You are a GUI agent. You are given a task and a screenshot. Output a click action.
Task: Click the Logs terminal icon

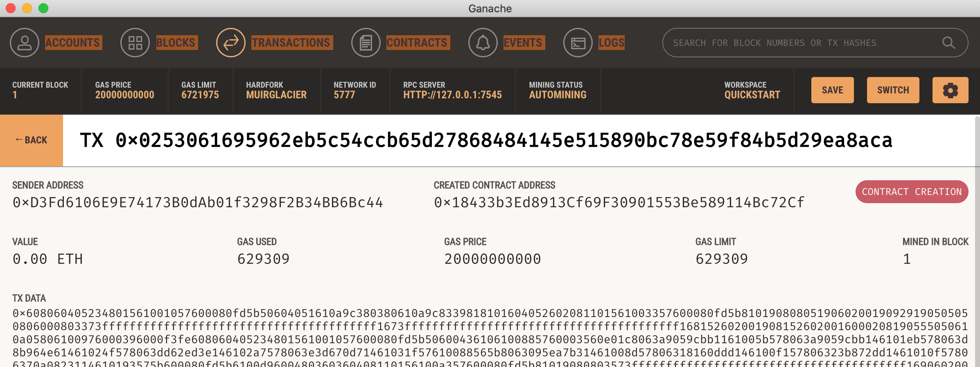578,43
